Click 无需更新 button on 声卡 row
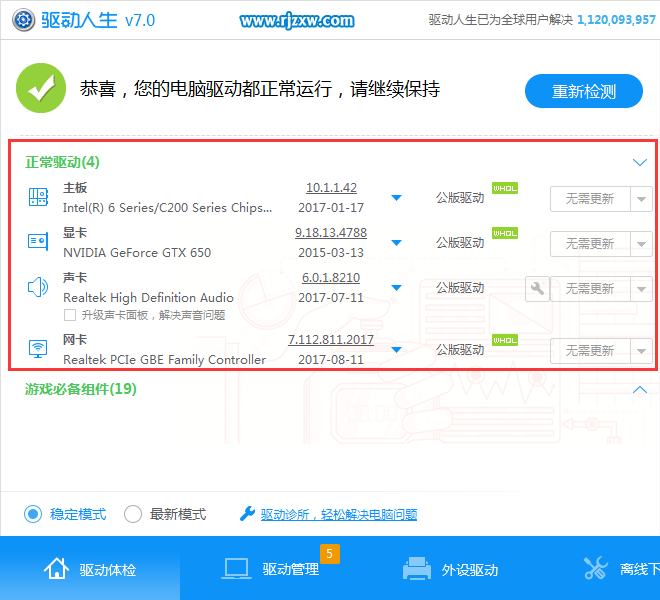Viewport: 660px width, 600px height. [x=590, y=289]
